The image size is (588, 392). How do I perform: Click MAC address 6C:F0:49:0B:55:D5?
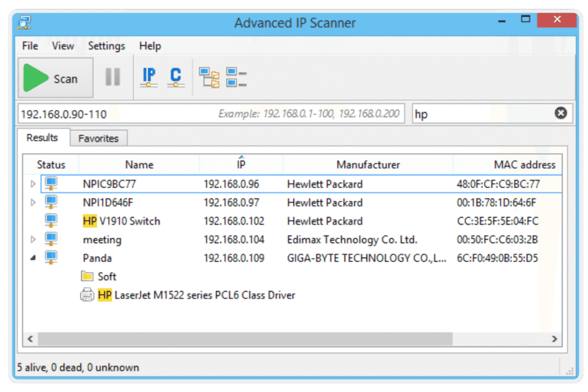pos(497,258)
